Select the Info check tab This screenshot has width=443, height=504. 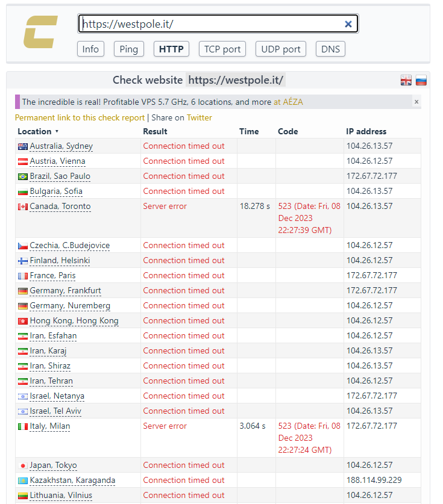90,49
